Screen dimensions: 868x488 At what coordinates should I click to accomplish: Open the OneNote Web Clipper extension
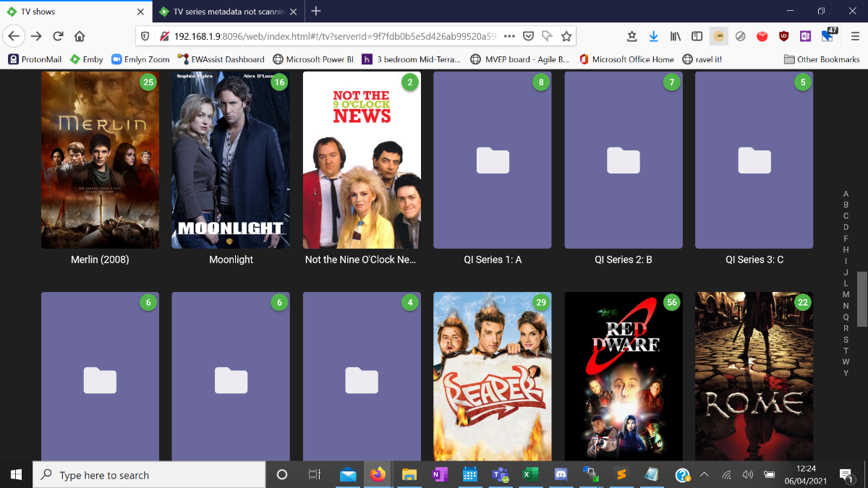(x=806, y=36)
